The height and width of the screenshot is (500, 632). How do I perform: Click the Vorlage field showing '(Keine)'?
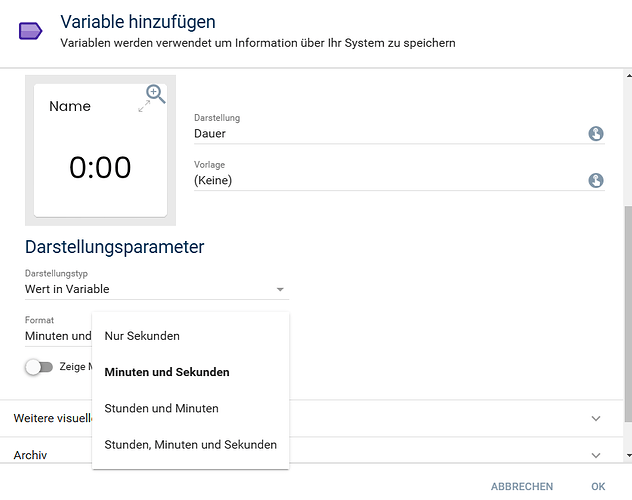(x=385, y=181)
